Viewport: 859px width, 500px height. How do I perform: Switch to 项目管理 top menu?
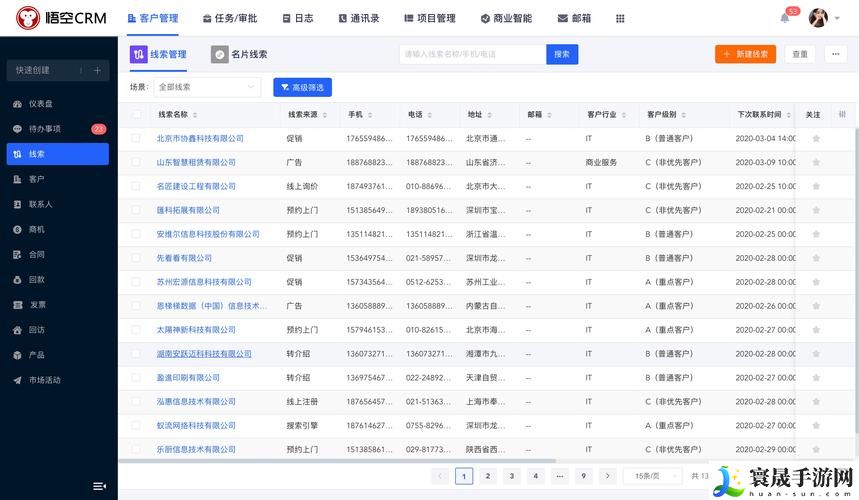430,18
